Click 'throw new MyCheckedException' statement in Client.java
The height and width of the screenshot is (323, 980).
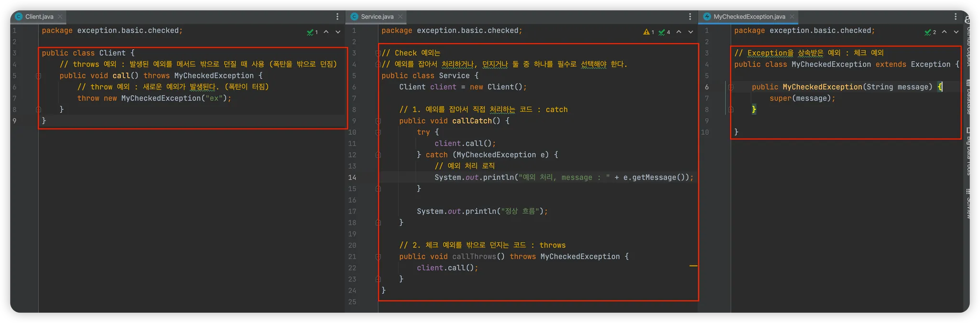pos(155,98)
